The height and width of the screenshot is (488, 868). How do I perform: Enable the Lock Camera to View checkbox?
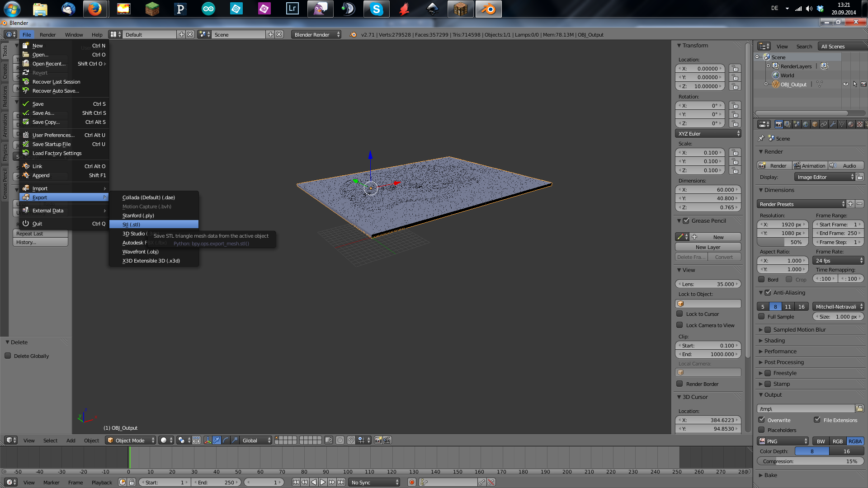[x=680, y=325]
